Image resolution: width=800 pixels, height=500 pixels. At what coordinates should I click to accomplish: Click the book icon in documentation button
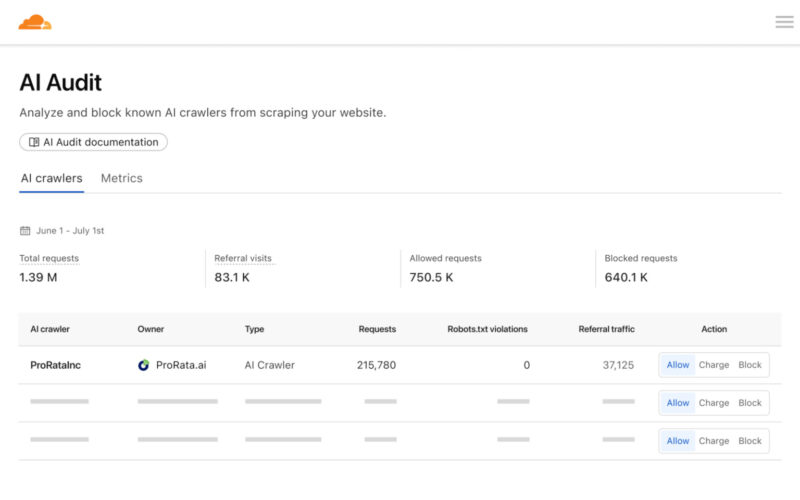34,142
